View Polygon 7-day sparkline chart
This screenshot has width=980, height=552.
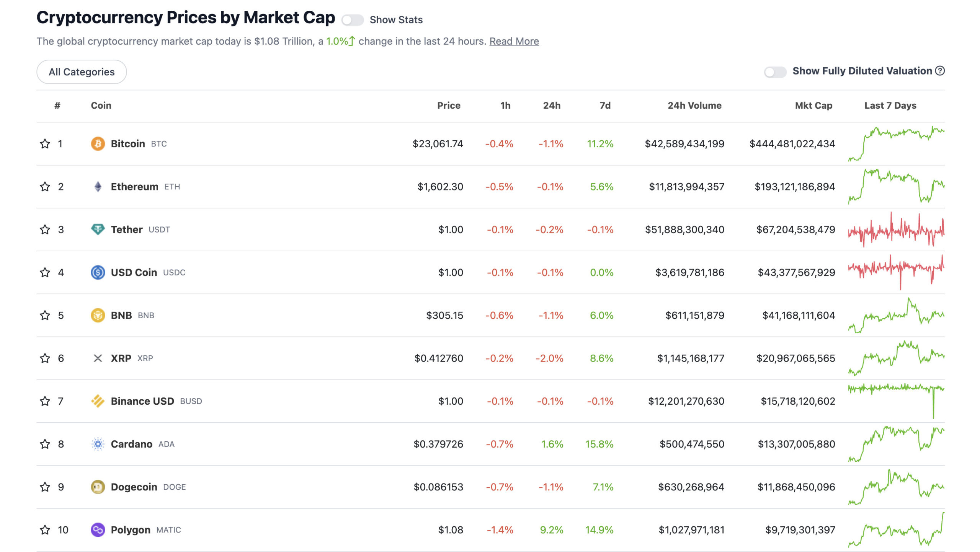click(x=896, y=530)
